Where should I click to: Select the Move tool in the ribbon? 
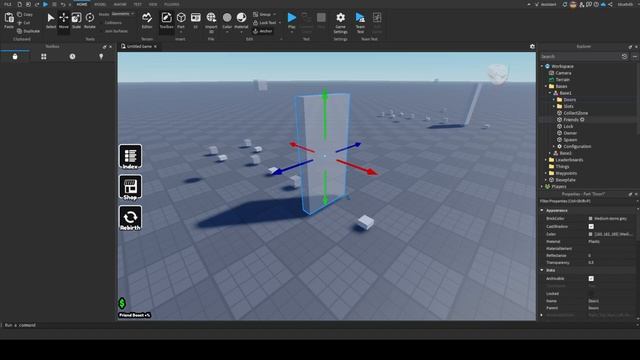pyautogui.click(x=64, y=21)
